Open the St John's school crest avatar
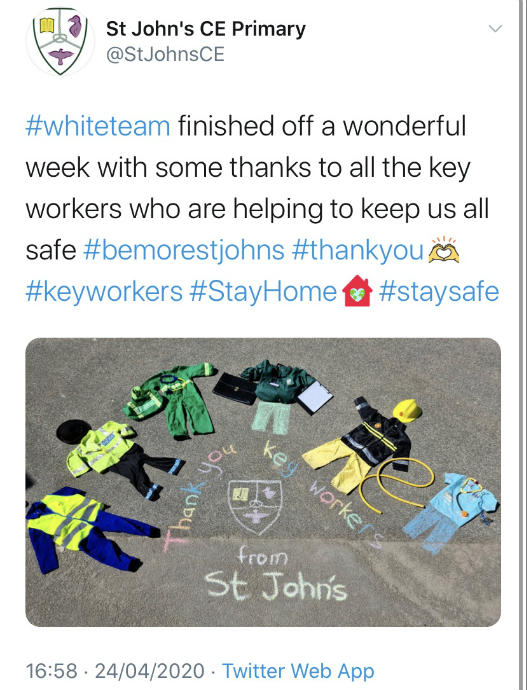The width and height of the screenshot is (527, 690). (x=60, y=41)
